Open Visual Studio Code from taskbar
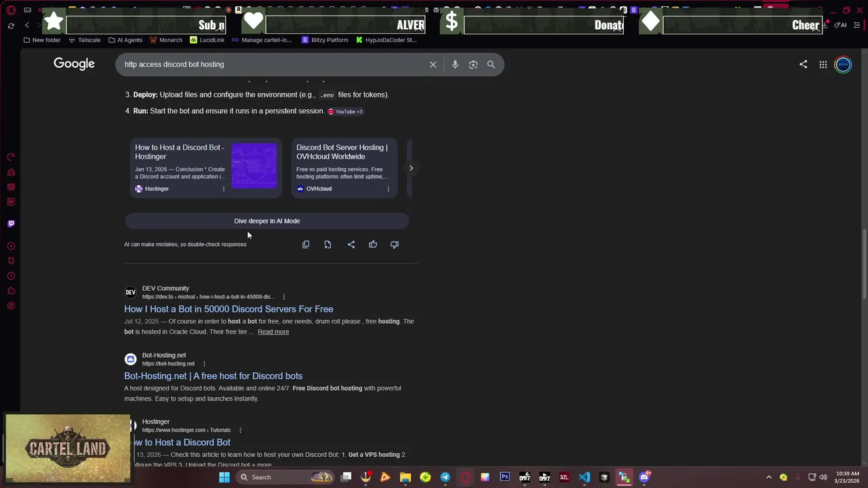The height and width of the screenshot is (488, 868). [585, 477]
